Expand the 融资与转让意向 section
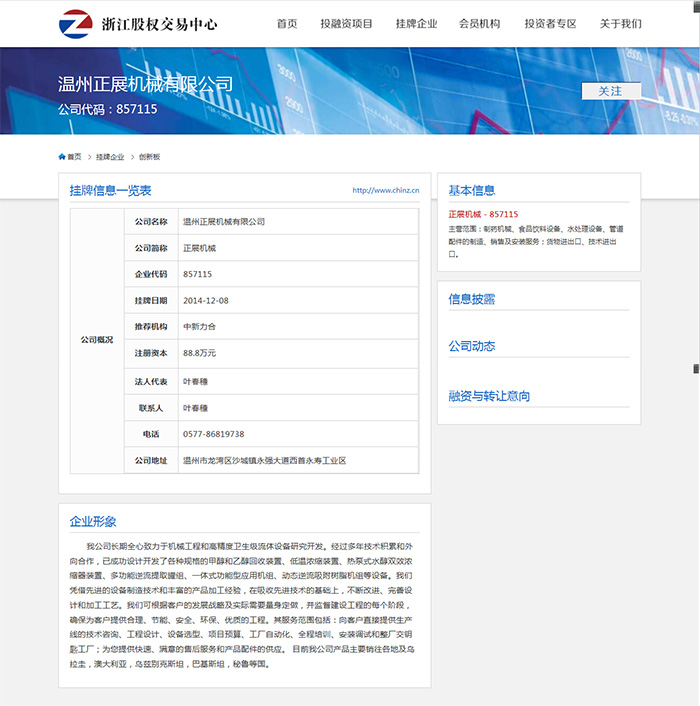The height and width of the screenshot is (706, 700). point(489,396)
